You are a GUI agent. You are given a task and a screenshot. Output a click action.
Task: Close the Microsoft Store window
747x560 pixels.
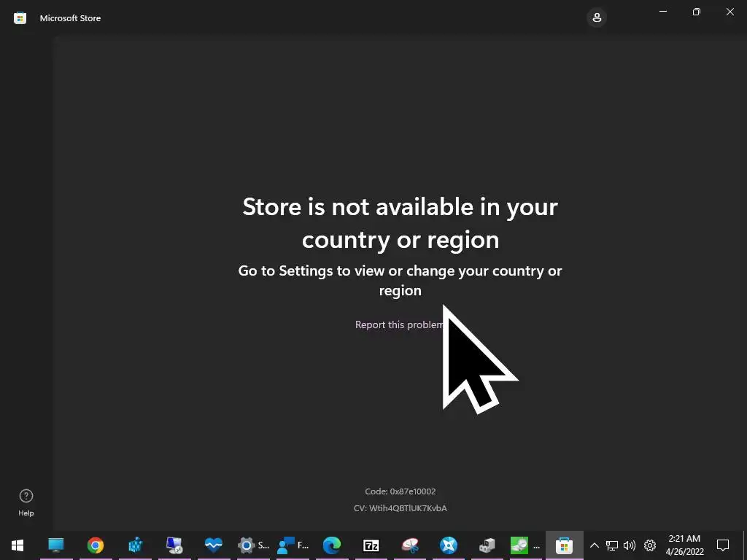[729, 12]
